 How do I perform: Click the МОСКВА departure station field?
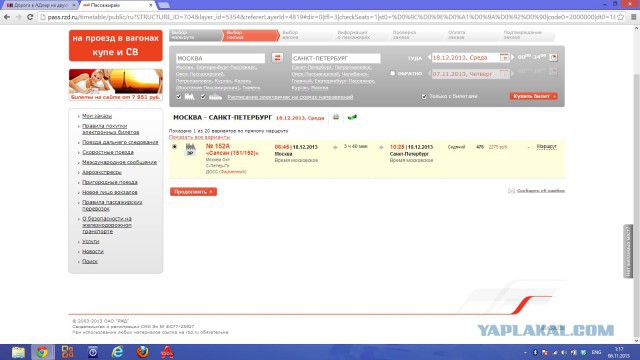point(220,58)
